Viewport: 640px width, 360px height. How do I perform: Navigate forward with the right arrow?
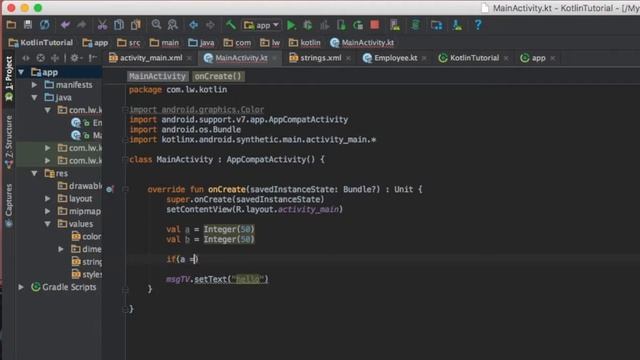(x=210, y=25)
